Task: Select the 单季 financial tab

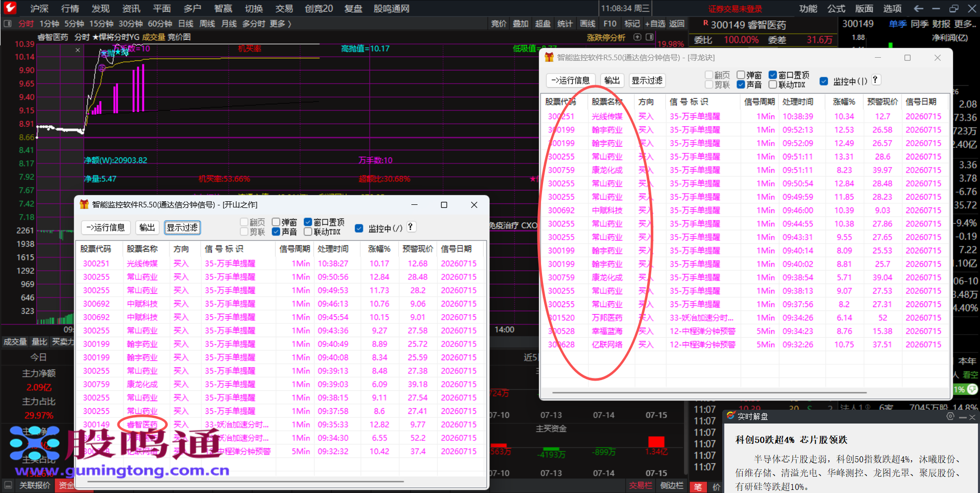Action: (898, 24)
